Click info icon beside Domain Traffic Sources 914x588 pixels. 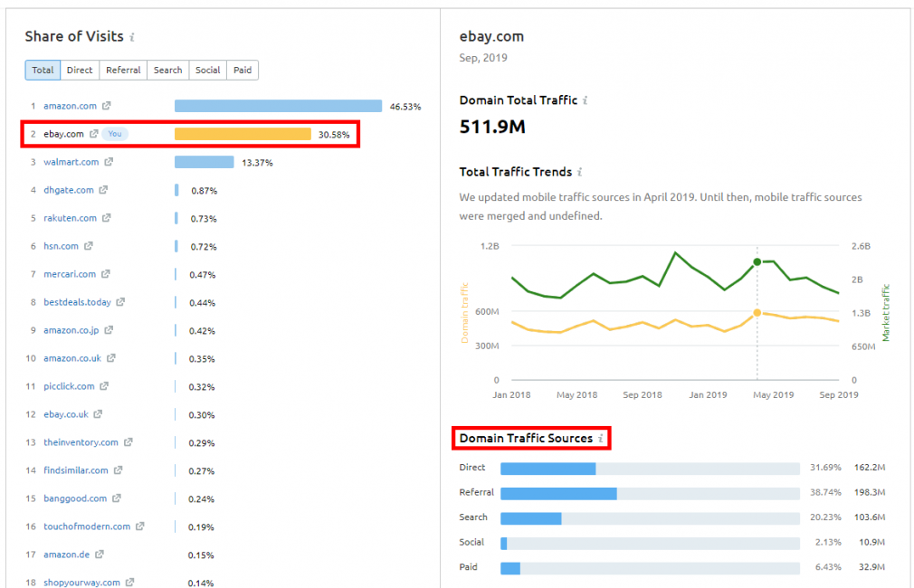(600, 439)
